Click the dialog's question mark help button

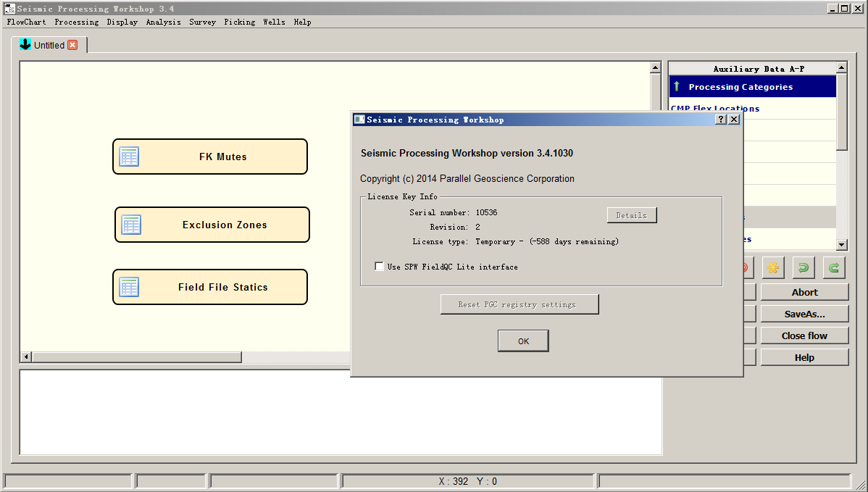[721, 120]
